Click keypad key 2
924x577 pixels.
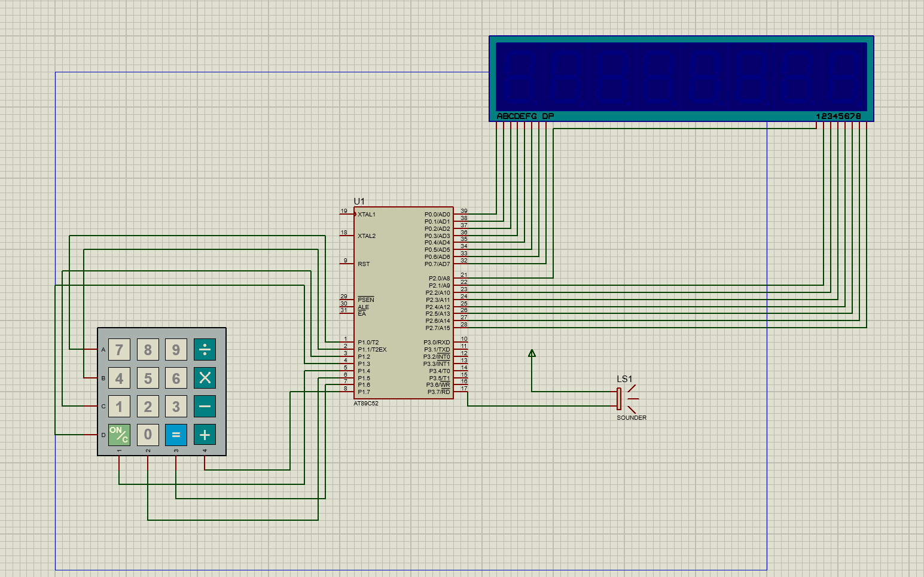pos(148,407)
